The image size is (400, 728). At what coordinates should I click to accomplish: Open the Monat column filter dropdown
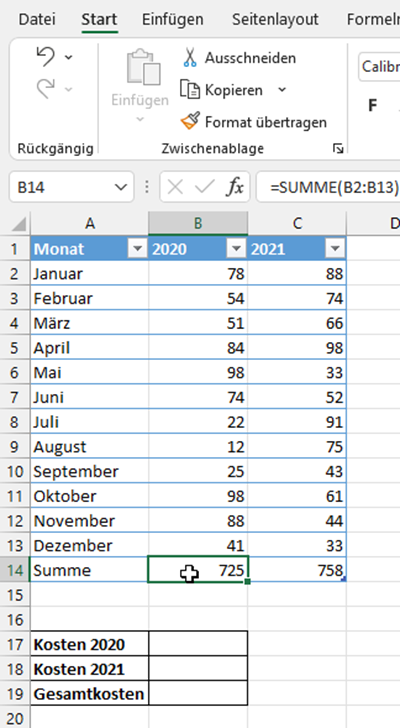coord(138,249)
